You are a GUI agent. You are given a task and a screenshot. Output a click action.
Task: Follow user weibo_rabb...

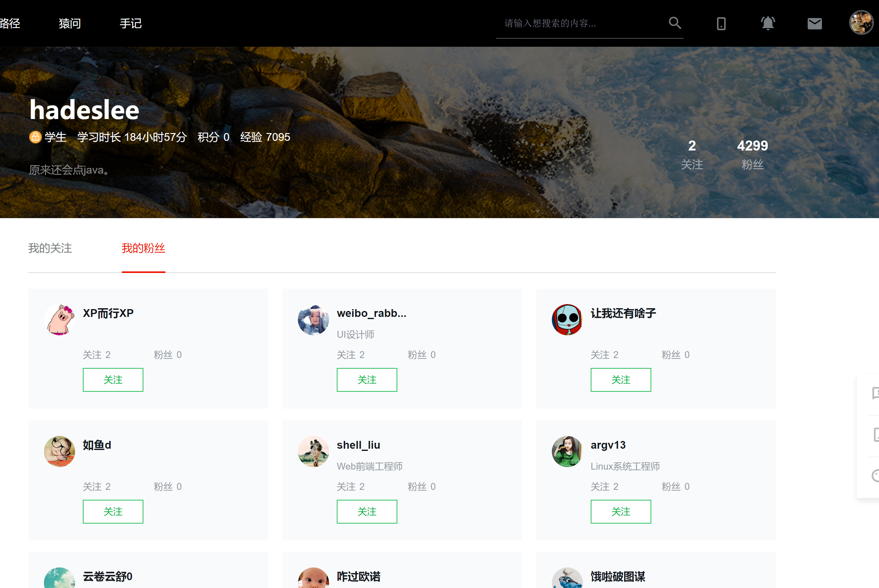point(367,380)
